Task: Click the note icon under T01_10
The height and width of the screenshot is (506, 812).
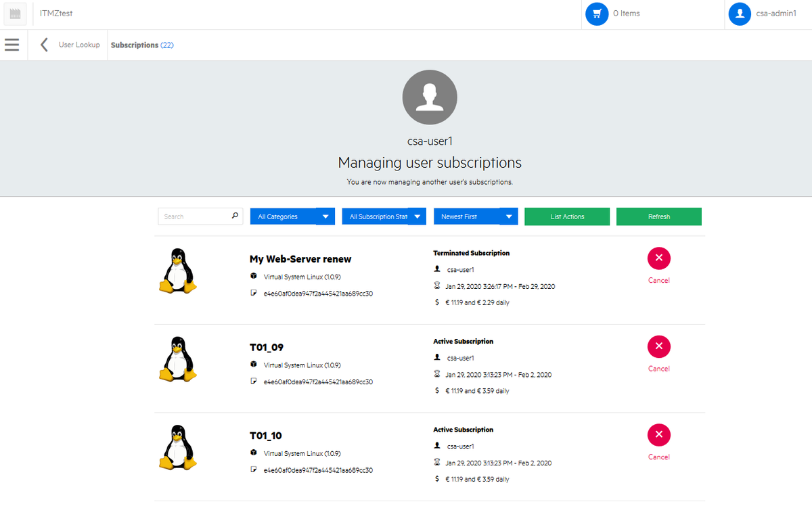Action: coord(253,469)
